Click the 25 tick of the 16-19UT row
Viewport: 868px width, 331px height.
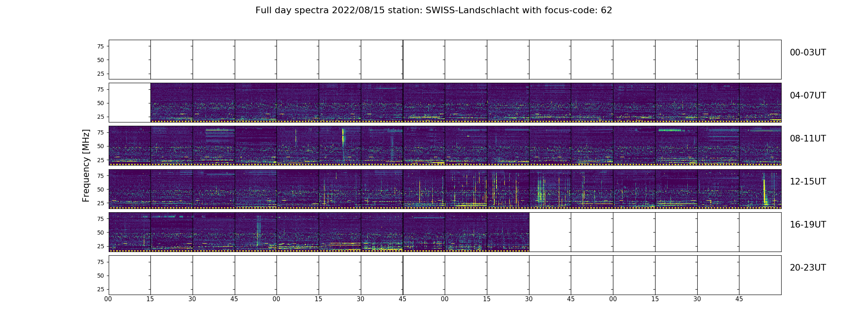[100, 246]
